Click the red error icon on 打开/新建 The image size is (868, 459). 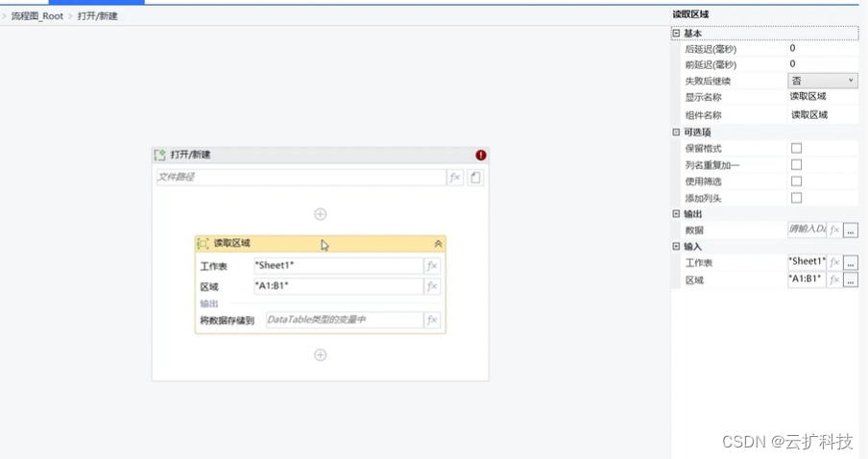(480, 155)
